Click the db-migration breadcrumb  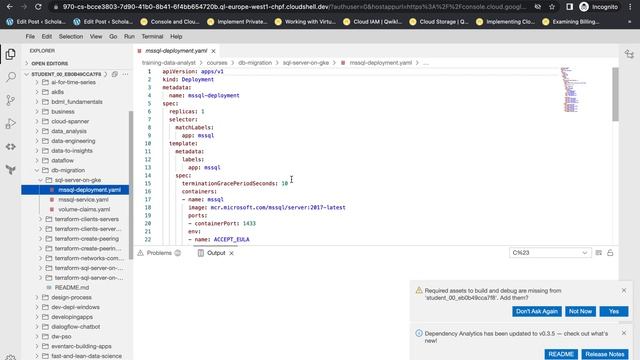(x=255, y=63)
